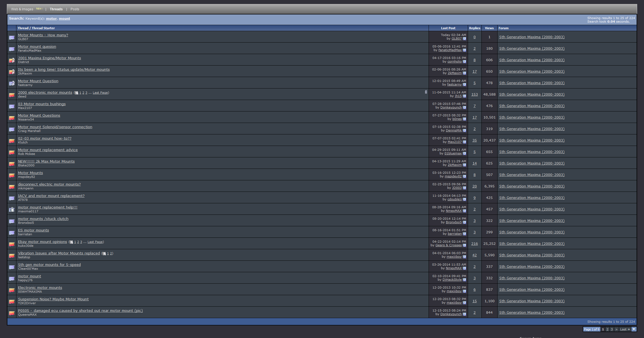Click last-post arrow icon next to Gears & Crosses
Viewport: 644px width, 338px height.
464,245
